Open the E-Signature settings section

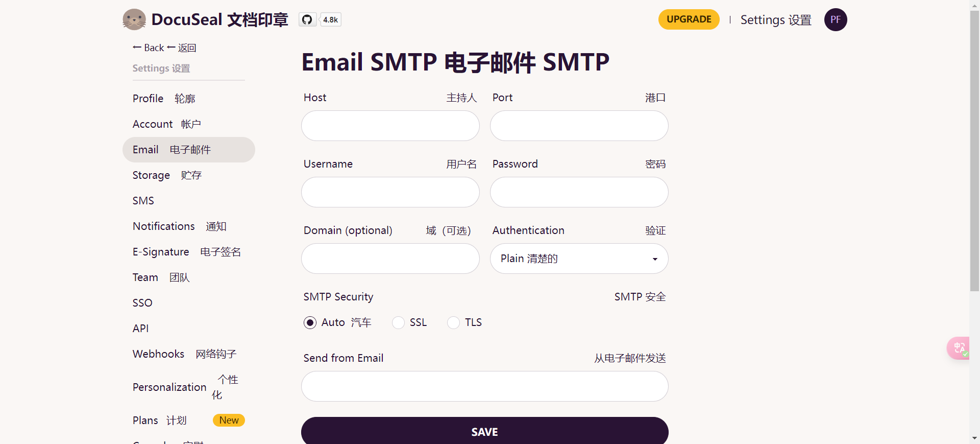pyautogui.click(x=161, y=252)
